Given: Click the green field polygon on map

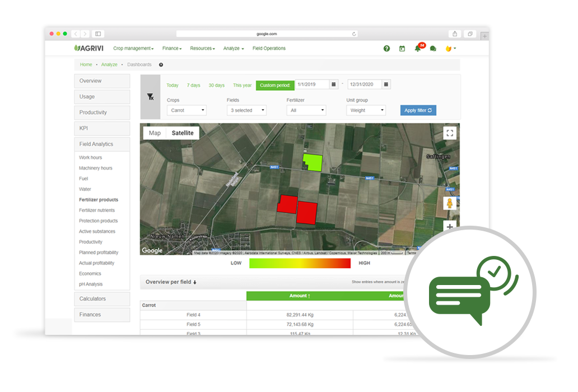Looking at the screenshot, I should 313,162.
